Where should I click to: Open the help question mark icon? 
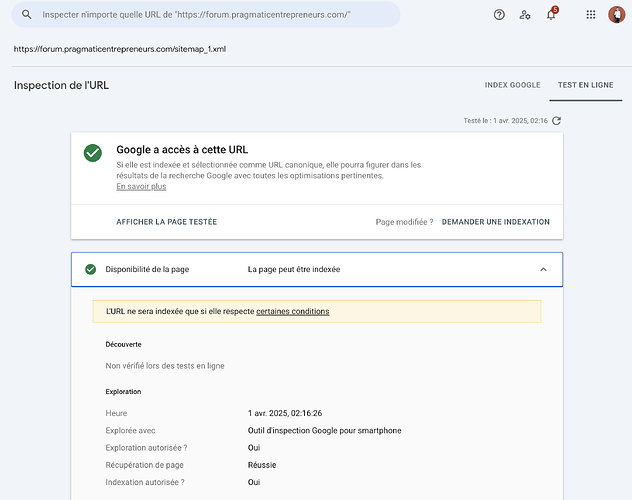(x=499, y=15)
